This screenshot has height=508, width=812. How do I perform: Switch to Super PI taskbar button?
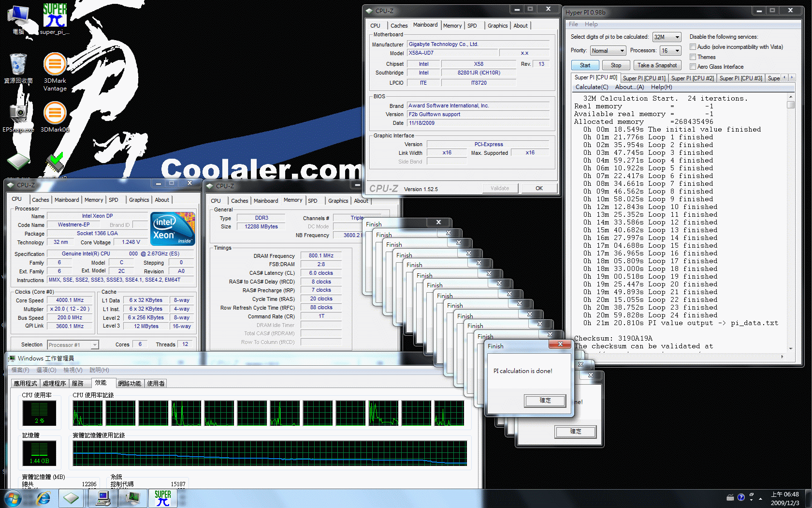[x=163, y=498]
